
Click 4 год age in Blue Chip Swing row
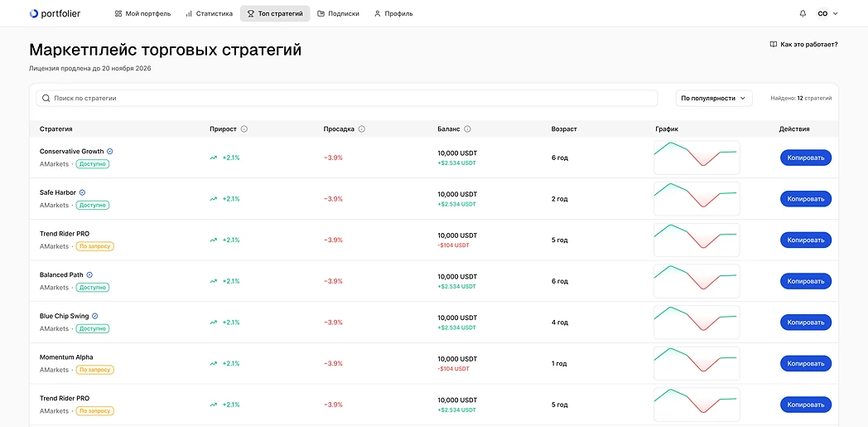[560, 323]
